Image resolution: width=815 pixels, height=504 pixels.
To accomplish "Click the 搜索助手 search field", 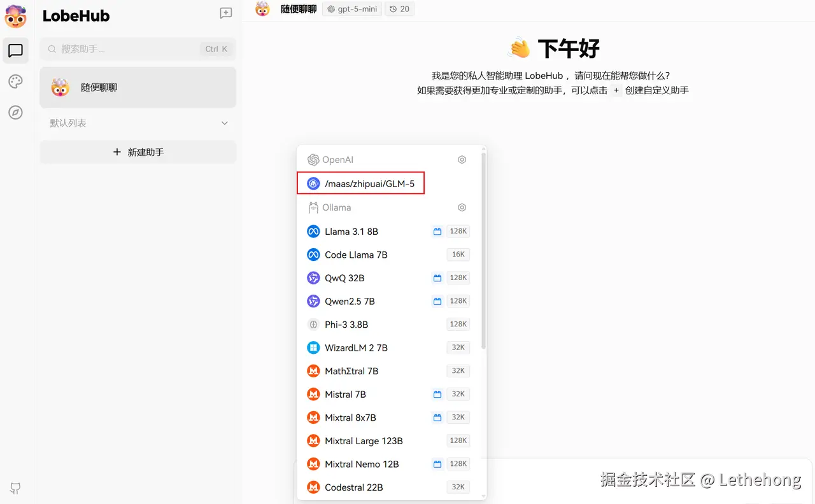I will point(138,49).
